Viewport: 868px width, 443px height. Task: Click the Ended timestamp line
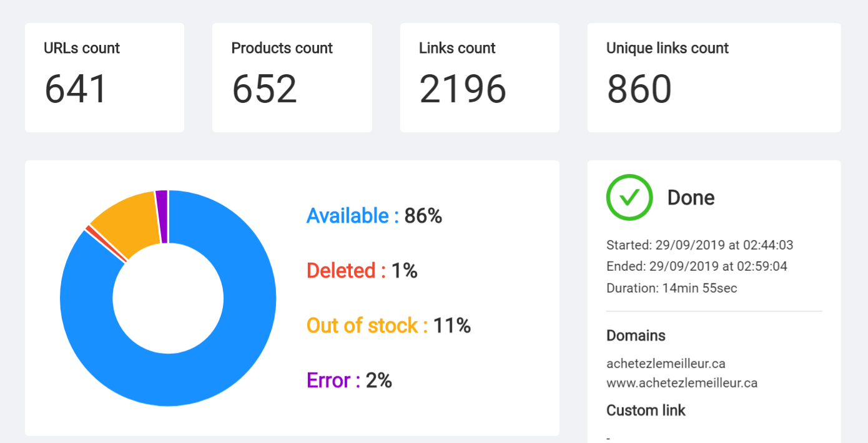[x=696, y=266]
